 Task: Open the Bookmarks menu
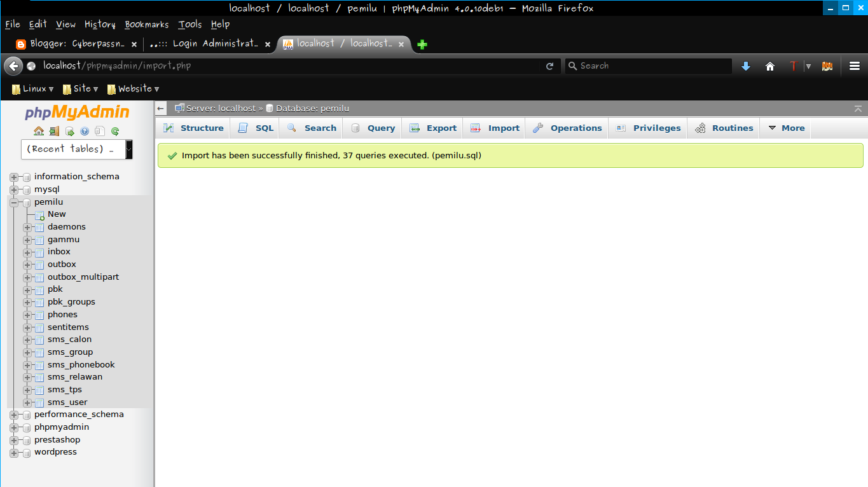click(x=146, y=24)
